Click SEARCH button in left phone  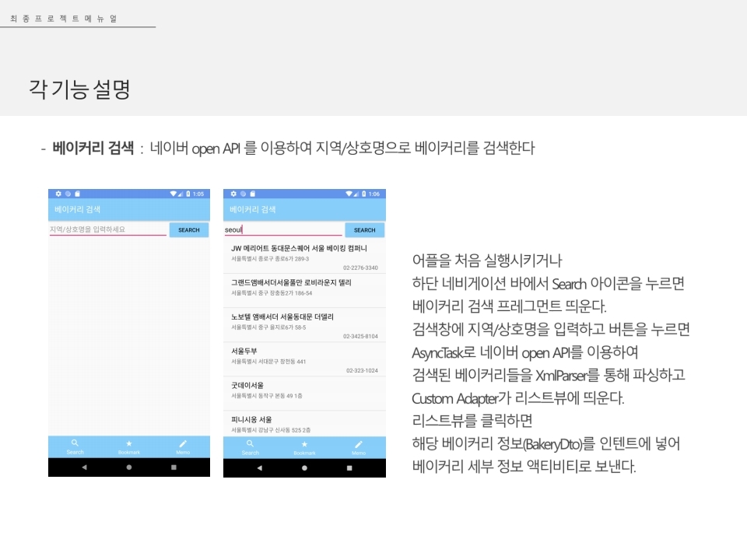[x=189, y=230]
